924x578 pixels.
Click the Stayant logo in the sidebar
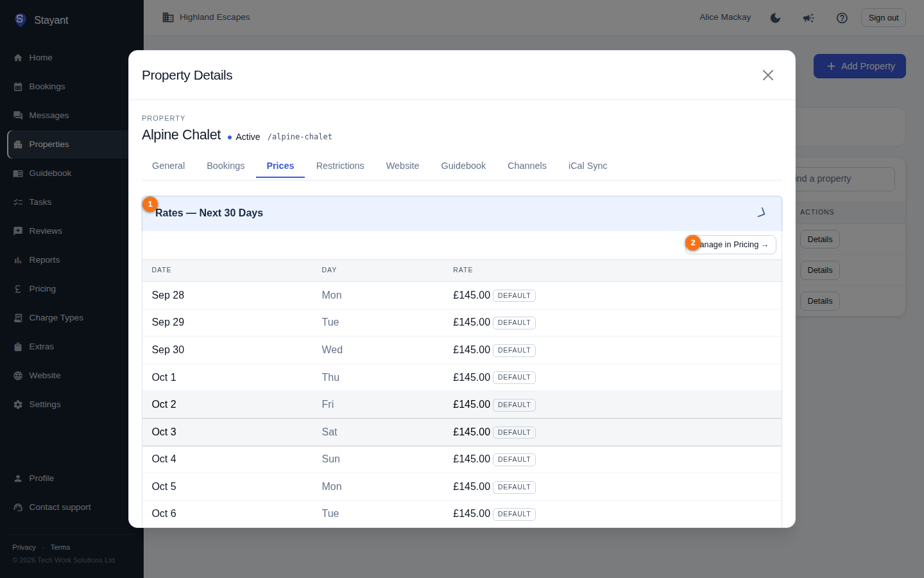click(x=20, y=20)
